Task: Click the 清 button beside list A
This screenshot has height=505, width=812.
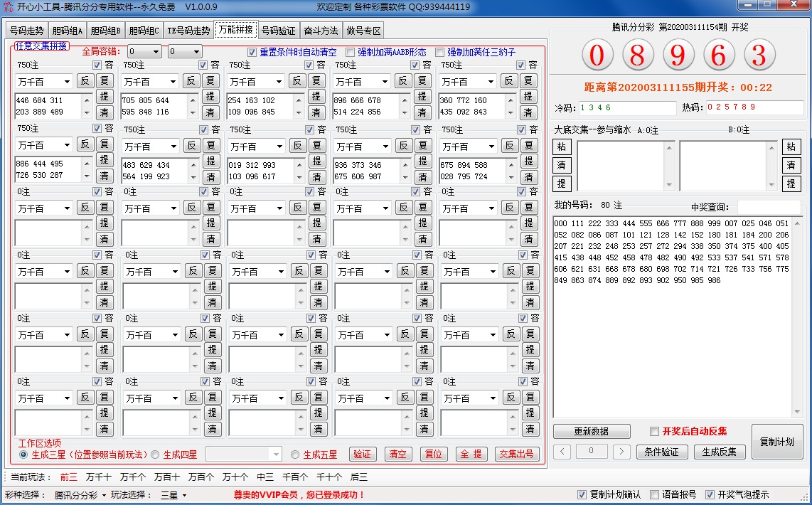Action: (561, 165)
